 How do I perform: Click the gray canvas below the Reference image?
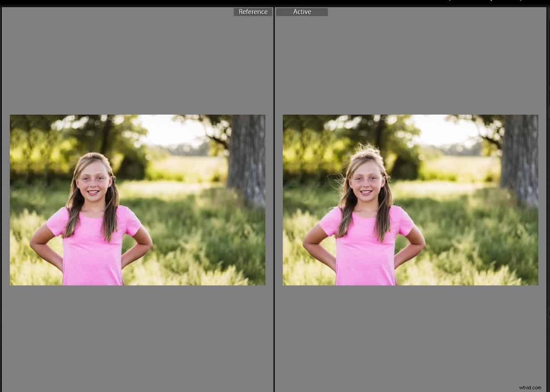pos(134,334)
